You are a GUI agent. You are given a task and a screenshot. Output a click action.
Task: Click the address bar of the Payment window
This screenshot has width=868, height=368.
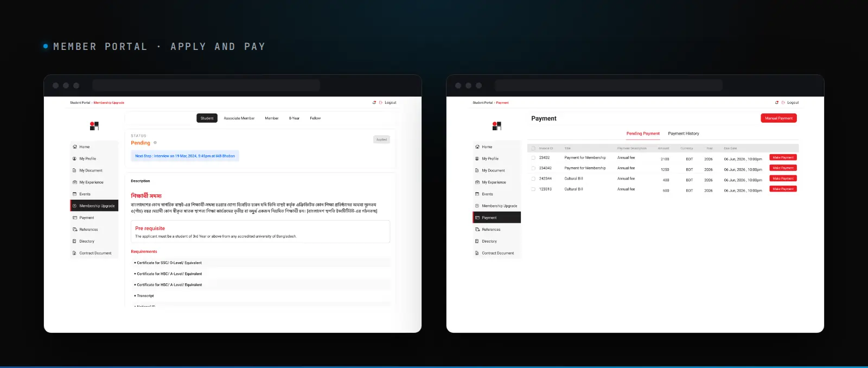(x=609, y=85)
